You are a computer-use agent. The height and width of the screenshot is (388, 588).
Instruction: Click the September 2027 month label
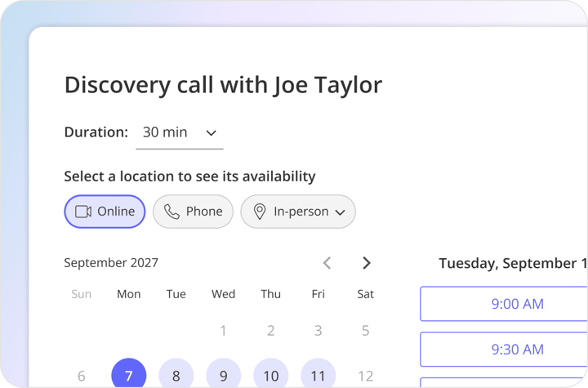click(x=111, y=263)
